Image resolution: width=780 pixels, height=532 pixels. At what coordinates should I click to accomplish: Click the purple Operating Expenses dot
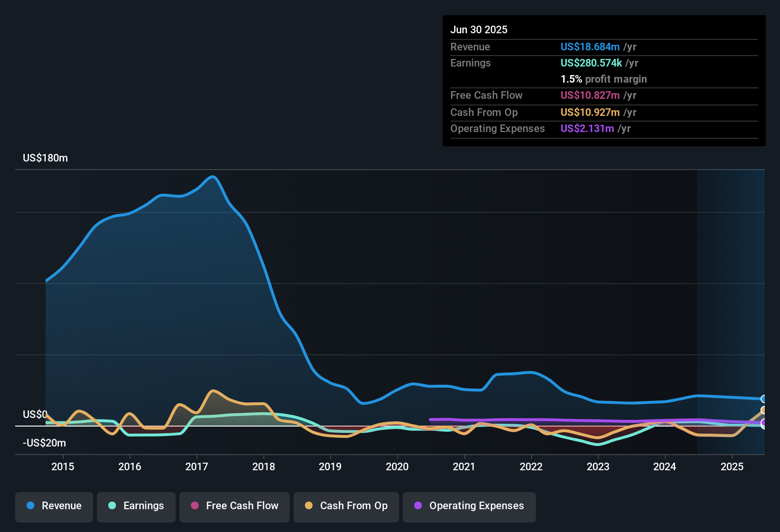[x=418, y=505]
